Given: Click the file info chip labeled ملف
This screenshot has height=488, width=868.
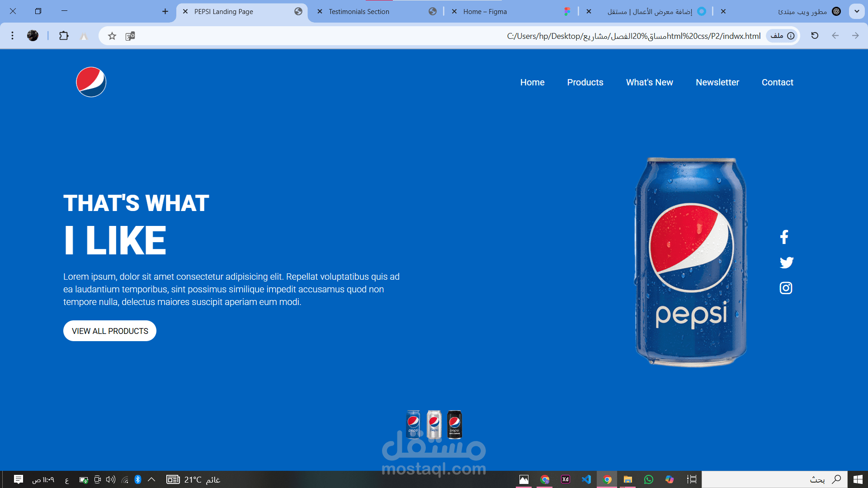Looking at the screenshot, I should tap(782, 36).
